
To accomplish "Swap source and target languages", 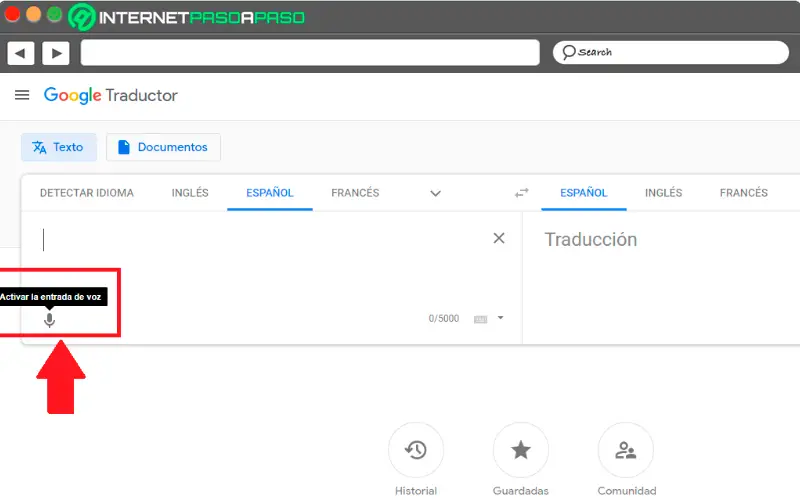I will 521,193.
